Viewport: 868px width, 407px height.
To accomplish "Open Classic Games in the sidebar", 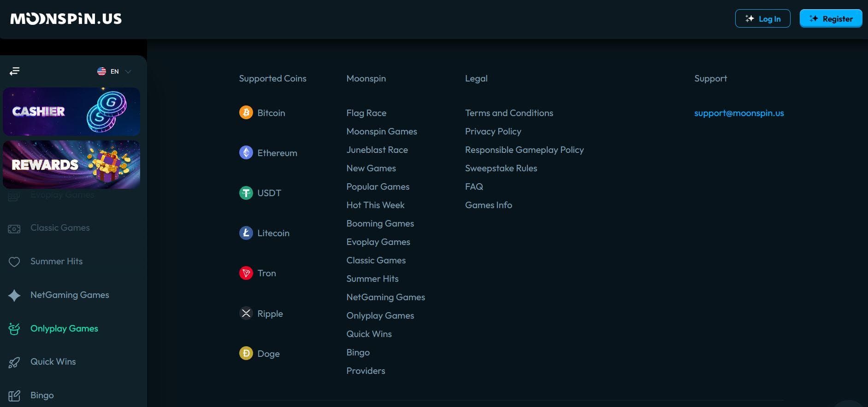I will pos(60,228).
